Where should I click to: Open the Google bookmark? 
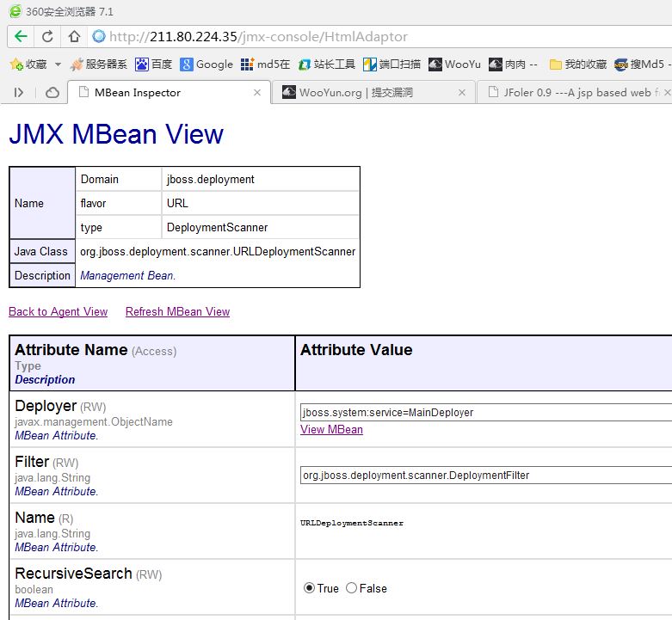207,64
